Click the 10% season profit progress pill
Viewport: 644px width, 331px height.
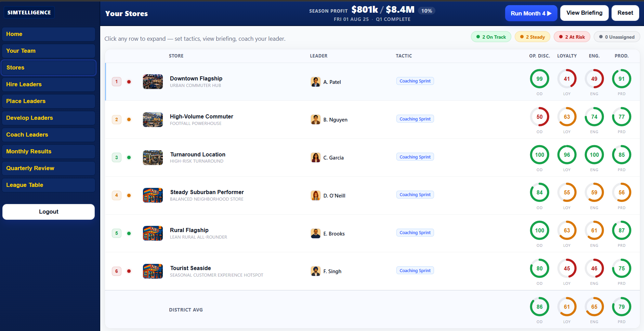426,11
